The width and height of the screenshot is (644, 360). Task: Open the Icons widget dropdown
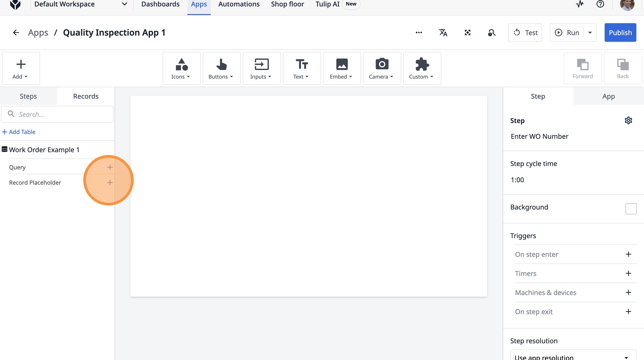point(181,68)
